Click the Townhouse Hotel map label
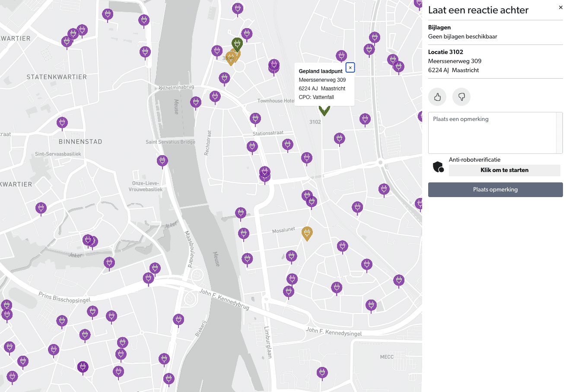The width and height of the screenshot is (566, 392). [276, 101]
